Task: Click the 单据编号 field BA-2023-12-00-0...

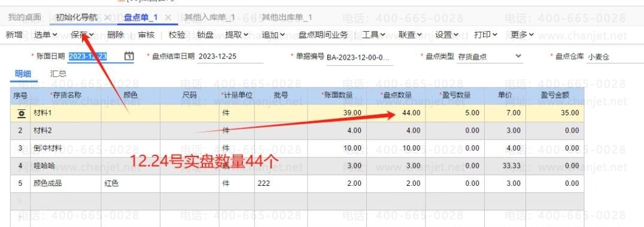Action: click(x=359, y=57)
